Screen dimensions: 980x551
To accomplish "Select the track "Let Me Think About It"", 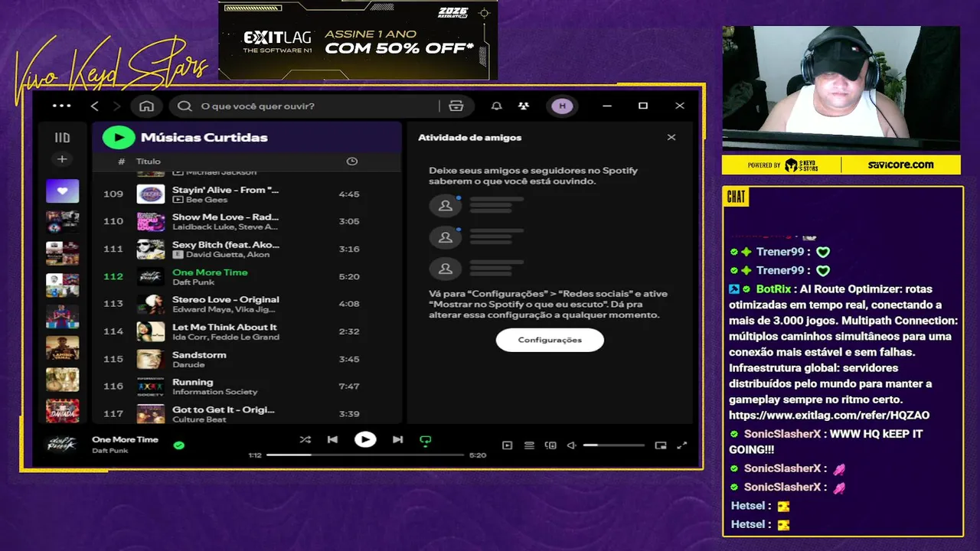I will coord(247,331).
